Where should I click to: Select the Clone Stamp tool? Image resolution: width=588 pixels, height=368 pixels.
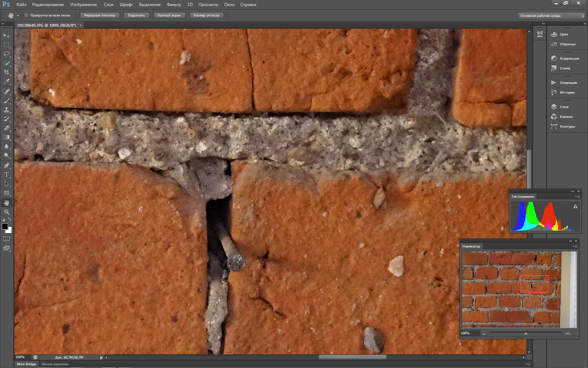coord(7,110)
